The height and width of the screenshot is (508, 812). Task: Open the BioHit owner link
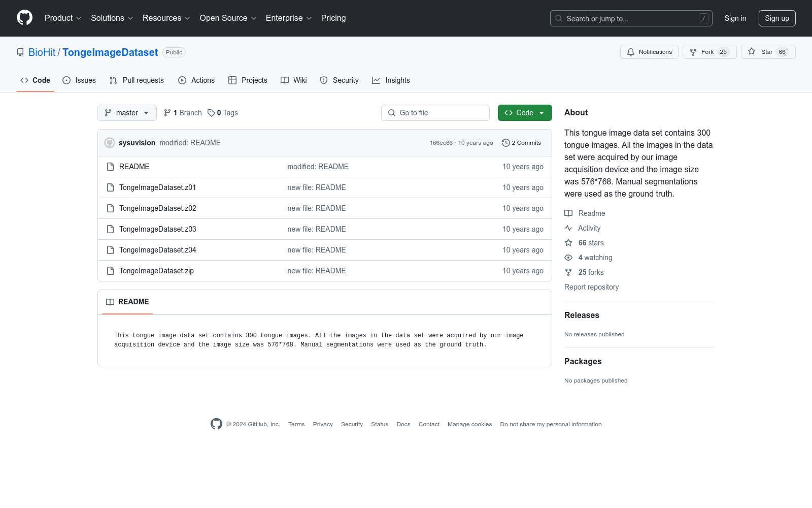[42, 52]
